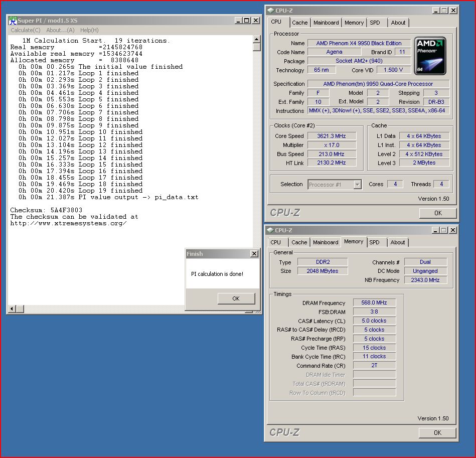Click the Cycle Time value 15 clocks
Viewport: 476px width, 458px height.
click(x=374, y=348)
